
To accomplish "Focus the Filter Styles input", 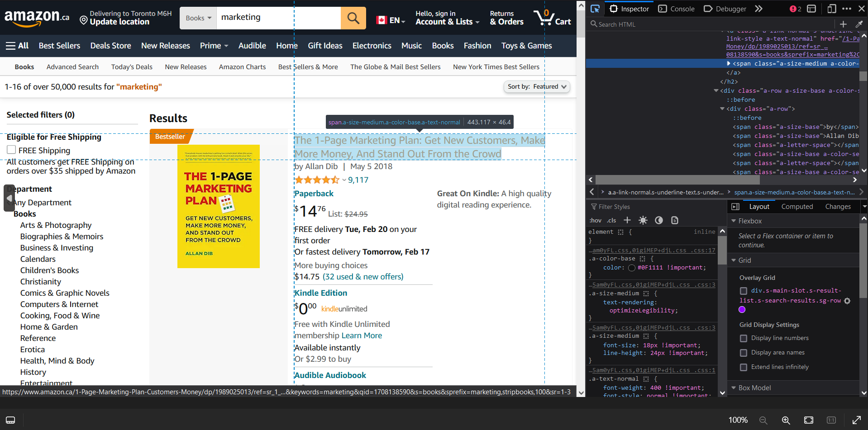I will [x=656, y=207].
